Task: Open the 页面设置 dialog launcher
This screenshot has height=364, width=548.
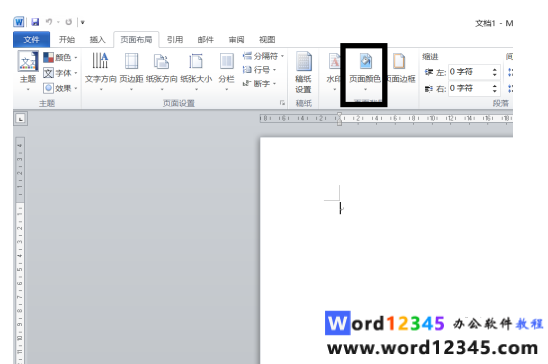Action: pyautogui.click(x=282, y=103)
